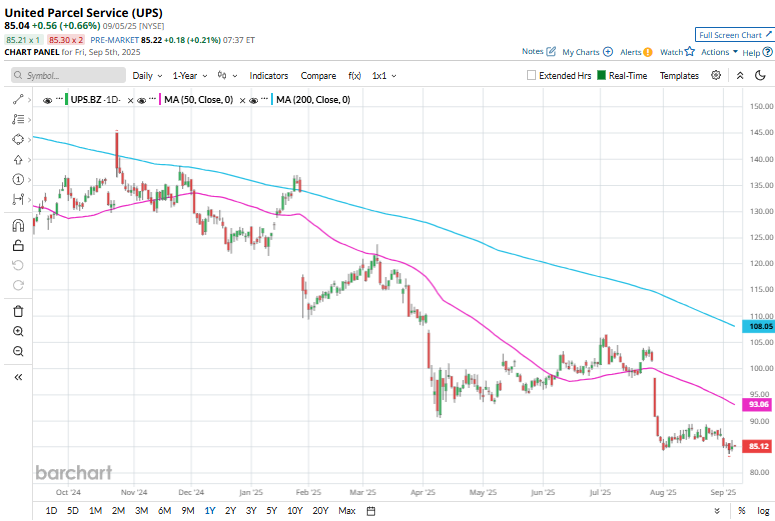The width and height of the screenshot is (775, 521).
Task: Remove the UPS.BZ series with X
Action: click(x=130, y=100)
